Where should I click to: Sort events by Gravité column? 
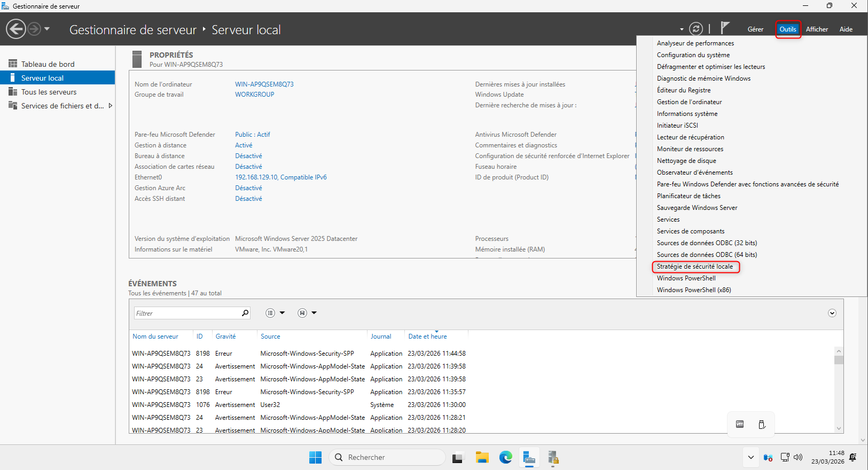[x=225, y=336]
